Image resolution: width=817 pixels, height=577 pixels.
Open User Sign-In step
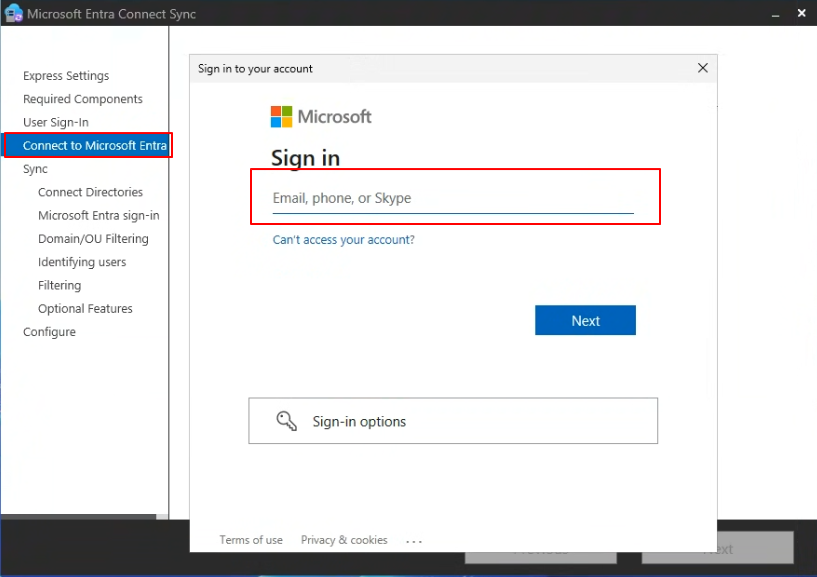point(56,122)
